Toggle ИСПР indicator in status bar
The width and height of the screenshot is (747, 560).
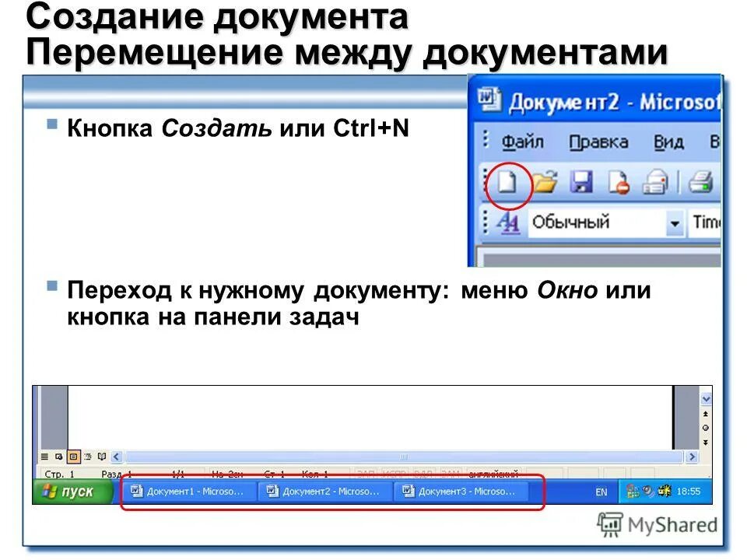click(394, 474)
